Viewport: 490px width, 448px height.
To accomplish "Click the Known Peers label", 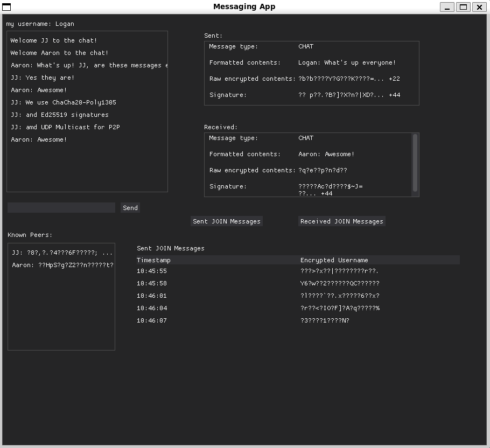I will point(30,235).
